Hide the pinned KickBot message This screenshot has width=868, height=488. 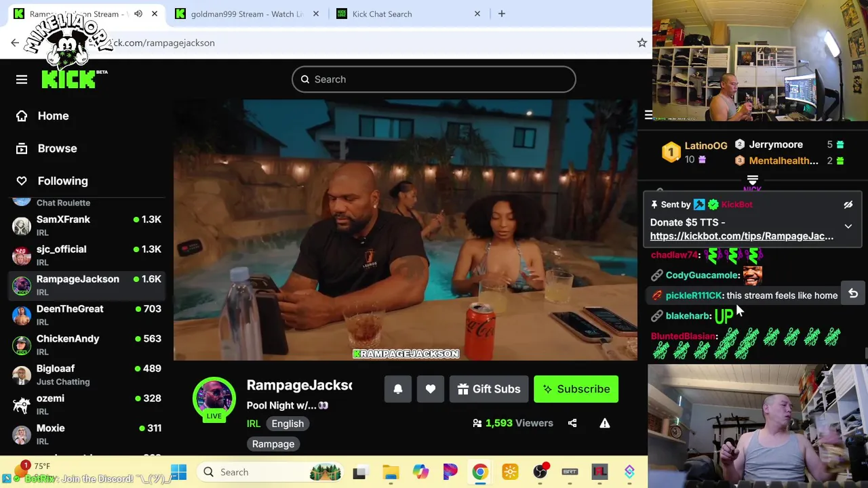click(x=848, y=205)
